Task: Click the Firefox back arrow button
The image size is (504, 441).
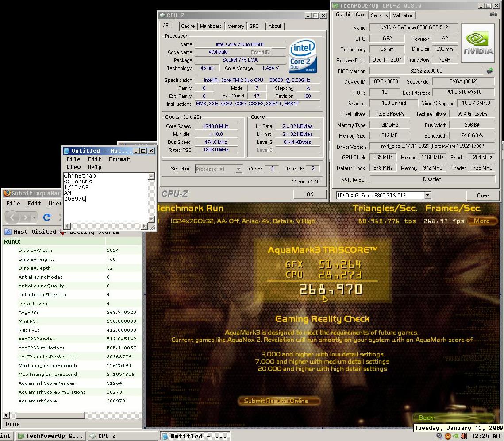Action: pos(12,217)
